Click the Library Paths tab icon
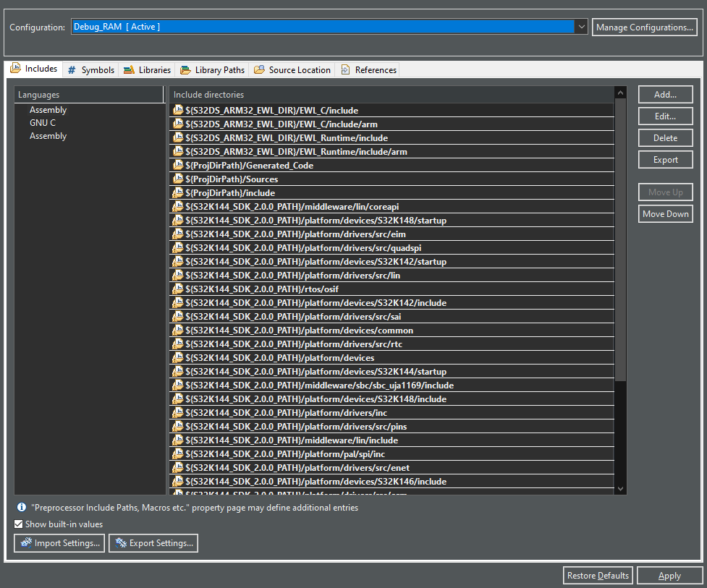This screenshot has width=707, height=588. click(x=187, y=69)
